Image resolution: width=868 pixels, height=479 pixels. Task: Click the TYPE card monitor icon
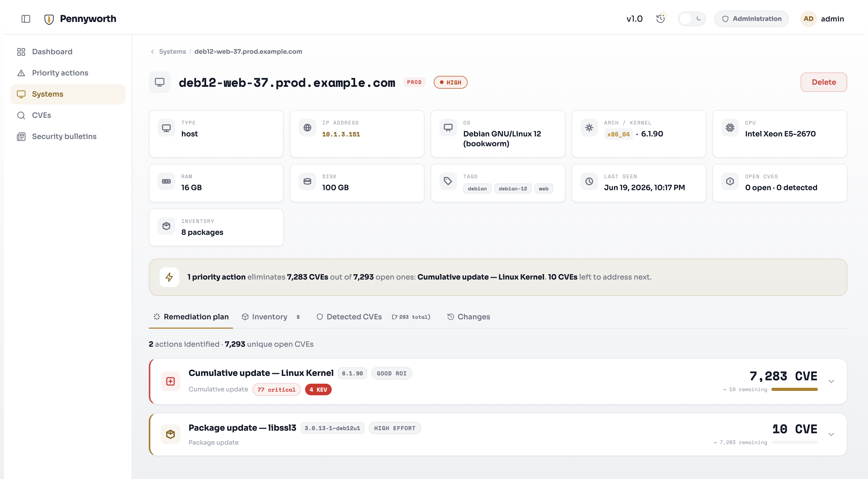[166, 128]
